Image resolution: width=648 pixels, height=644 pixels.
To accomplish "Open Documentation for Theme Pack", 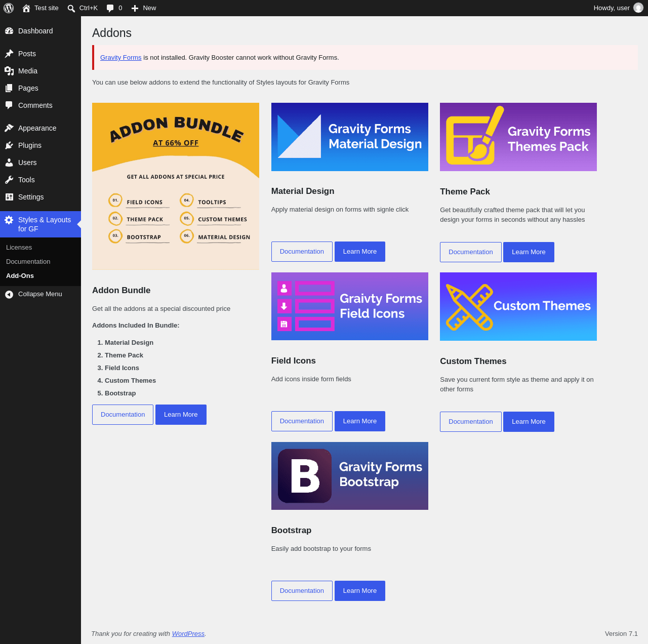I will (x=471, y=252).
